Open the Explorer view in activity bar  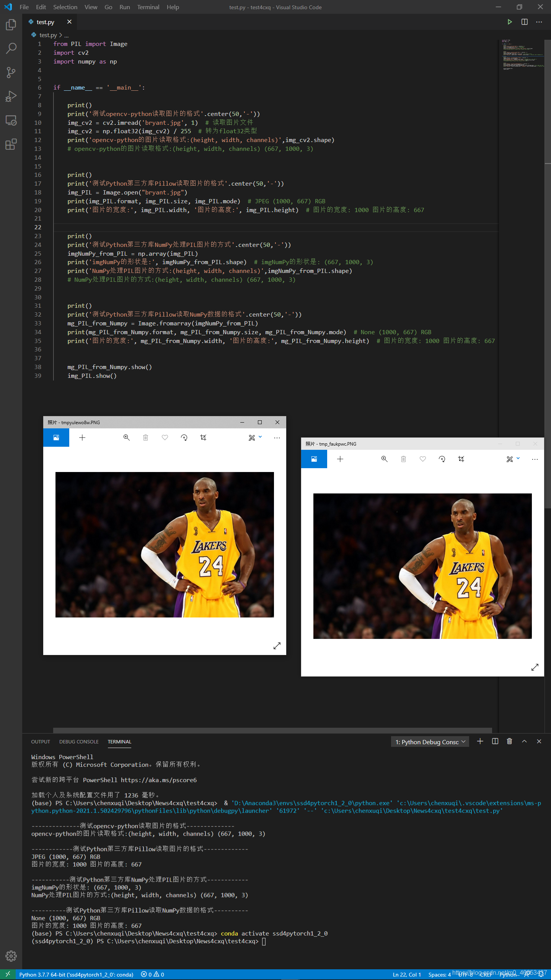(x=11, y=25)
